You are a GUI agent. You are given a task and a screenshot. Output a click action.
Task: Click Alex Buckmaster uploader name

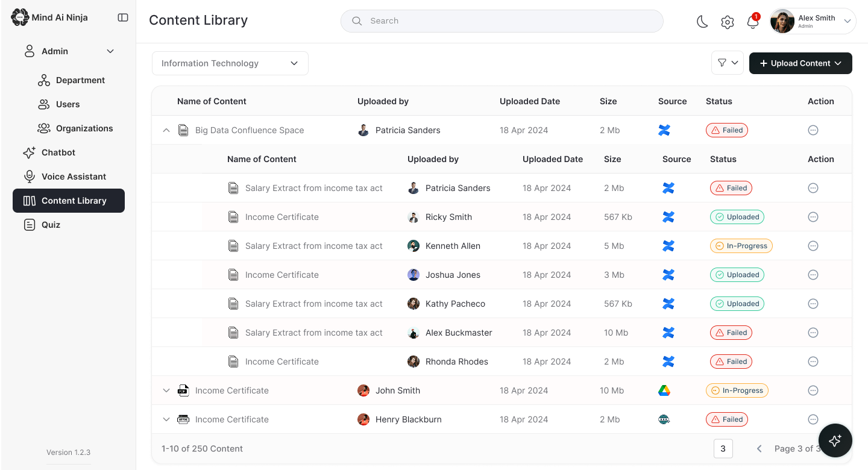pos(459,333)
